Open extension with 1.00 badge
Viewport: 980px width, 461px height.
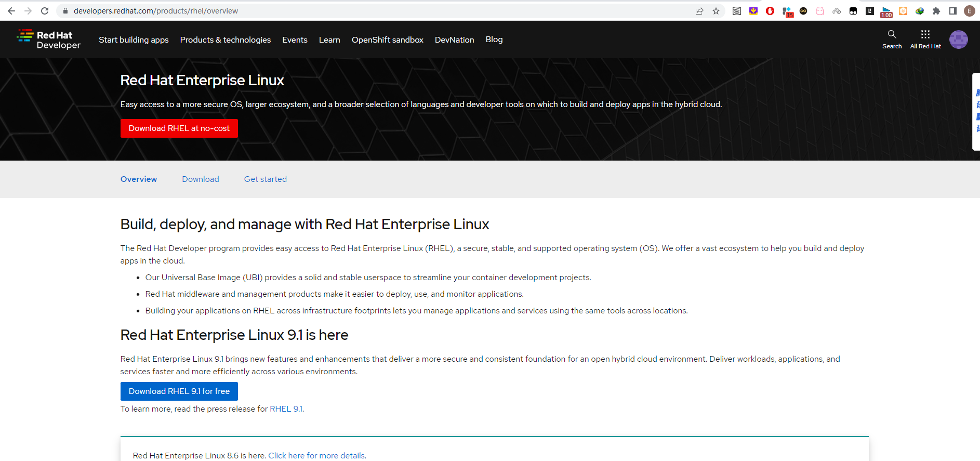click(886, 12)
